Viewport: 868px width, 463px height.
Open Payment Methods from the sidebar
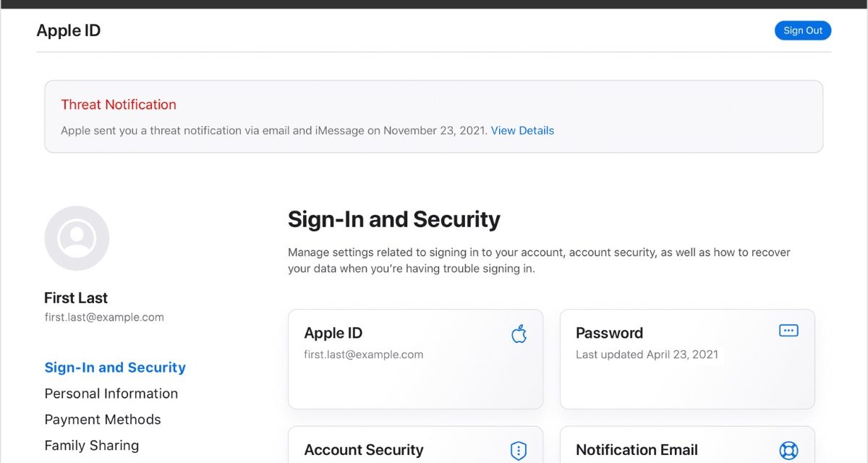(103, 420)
